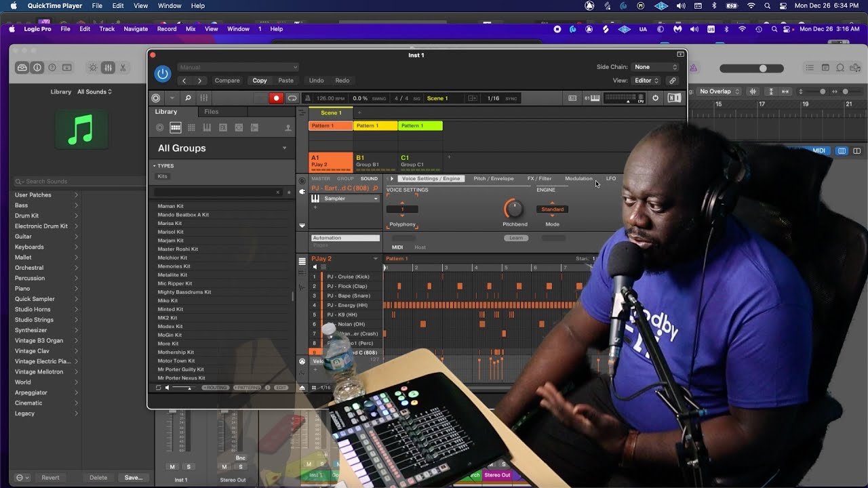The height and width of the screenshot is (488, 868).
Task: Toggle the loop button next to record
Action: point(292,98)
